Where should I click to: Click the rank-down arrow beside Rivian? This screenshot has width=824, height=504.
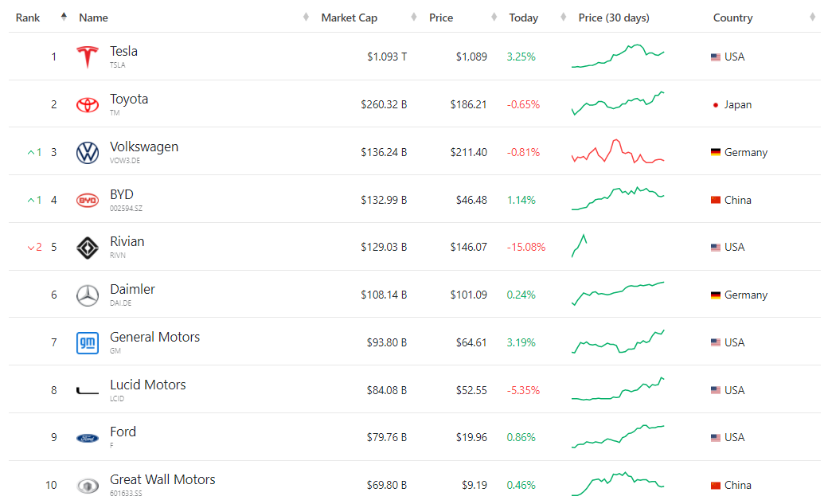point(31,248)
